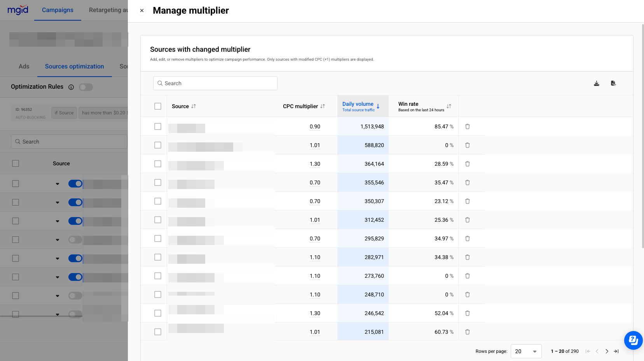Viewport: 644px width, 361px height.
Task: Switch to the Sources optimization tab
Action: [74, 67]
